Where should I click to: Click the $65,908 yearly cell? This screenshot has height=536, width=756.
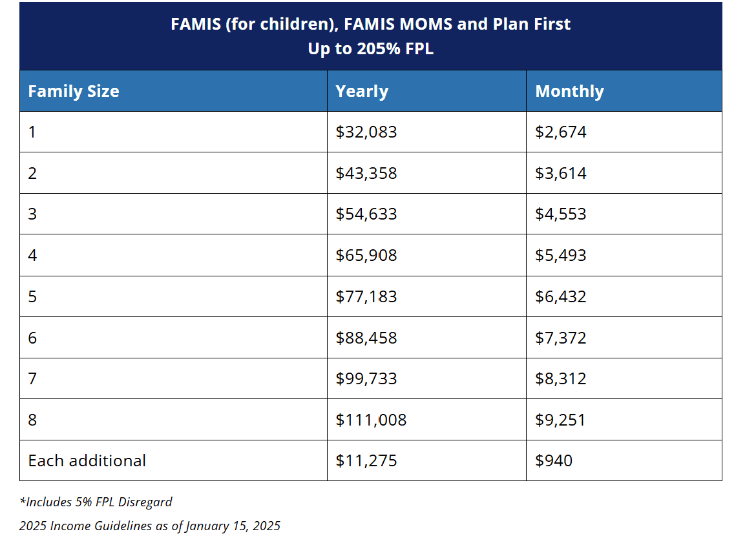point(366,255)
